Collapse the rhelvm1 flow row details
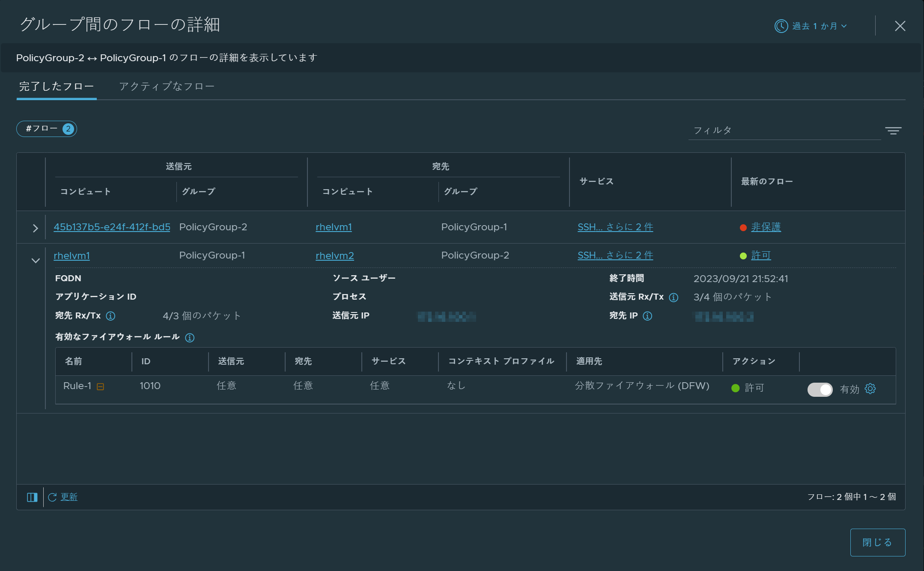924x571 pixels. (36, 260)
